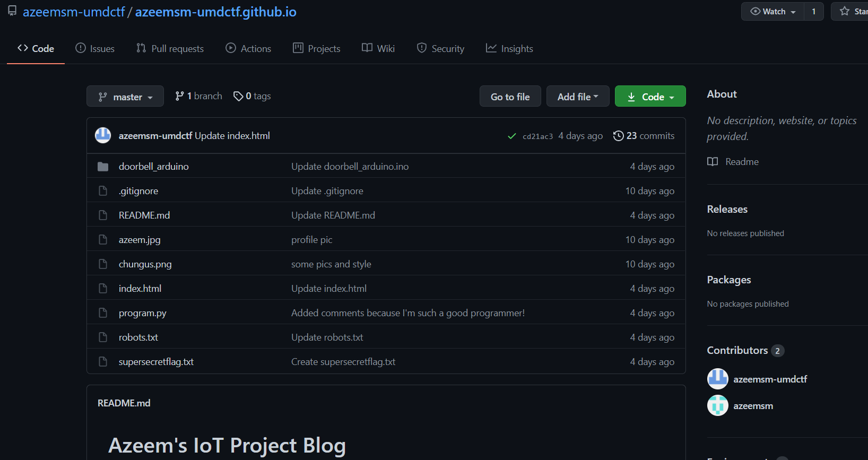Open commit 'Added comments because I'm such a good programmer!'
Screen dimensions: 868x460
(x=408, y=313)
